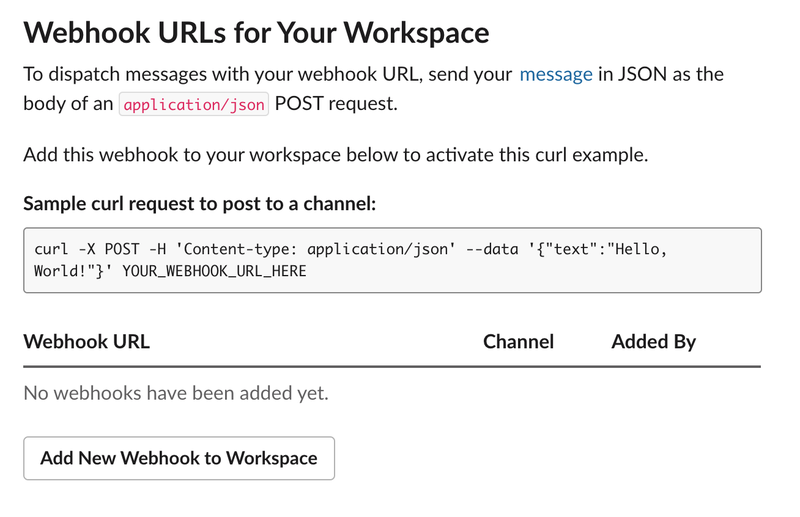Click YOUR_WEBHOOK_URL_HERE placeholder in curl sample
The height and width of the screenshot is (517, 800).
click(x=214, y=271)
